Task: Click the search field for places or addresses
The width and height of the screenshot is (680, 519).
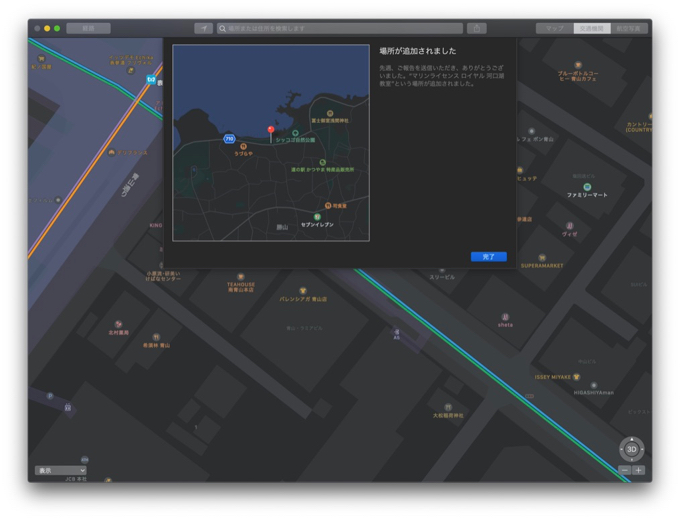Action: 340,28
